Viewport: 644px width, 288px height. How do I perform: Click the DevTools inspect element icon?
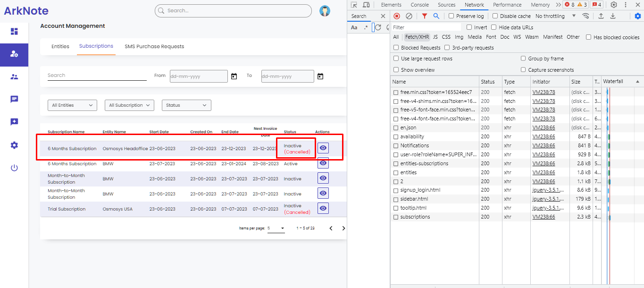click(354, 5)
